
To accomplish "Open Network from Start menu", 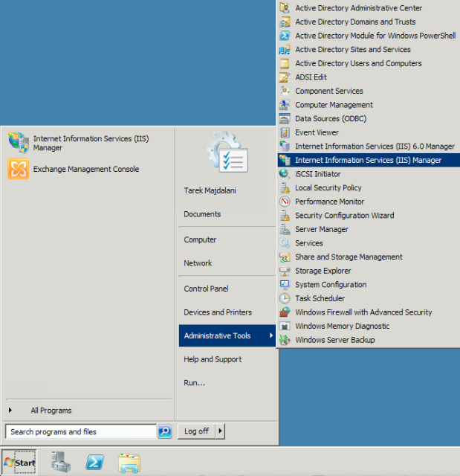I will tap(198, 263).
